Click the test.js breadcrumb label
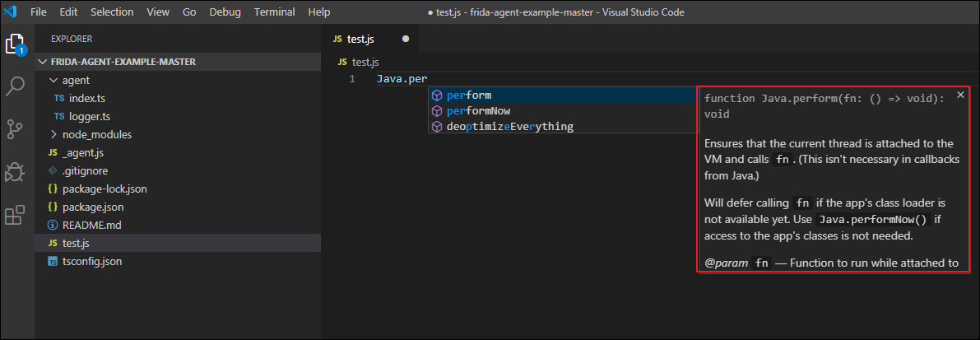980x340 pixels. (365, 62)
